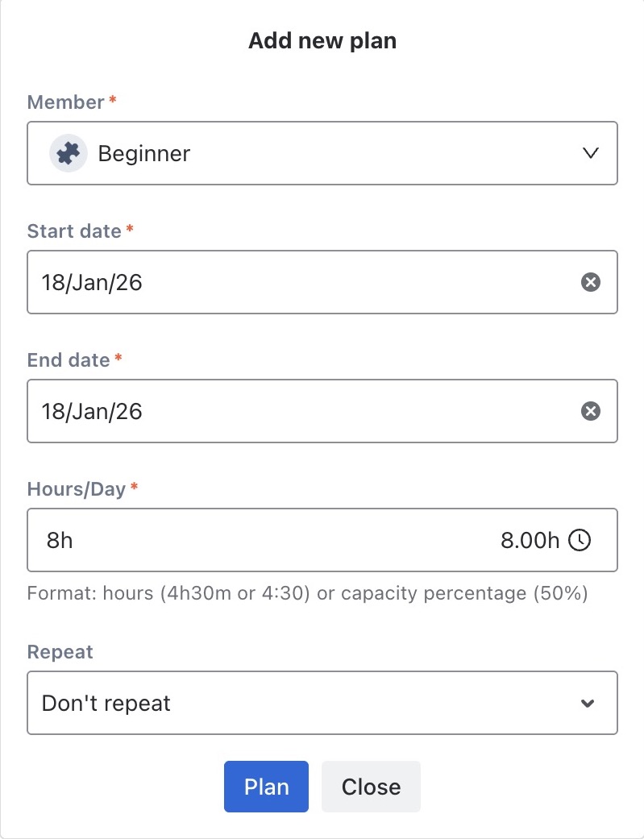Click the Hours/Day label

[x=77, y=489]
